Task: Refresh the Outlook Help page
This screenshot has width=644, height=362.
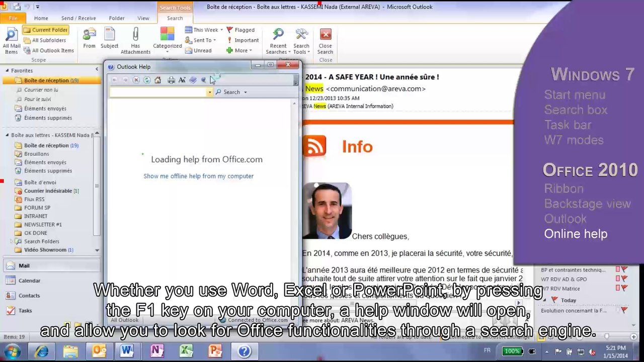Action: 147,80
